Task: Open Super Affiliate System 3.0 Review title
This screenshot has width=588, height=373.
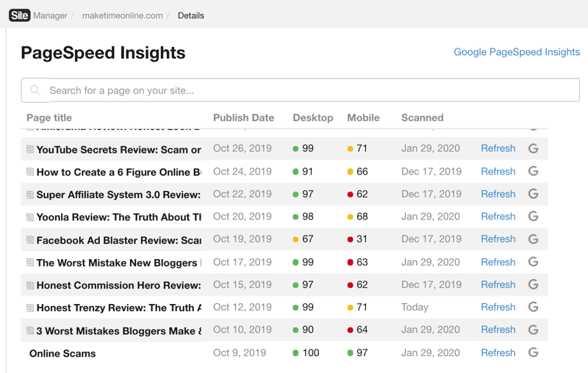Action: [x=119, y=195]
